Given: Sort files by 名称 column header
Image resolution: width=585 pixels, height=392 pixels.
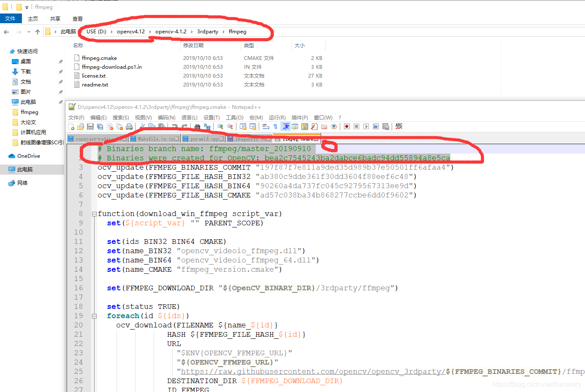Looking at the screenshot, I should (x=78, y=46).
